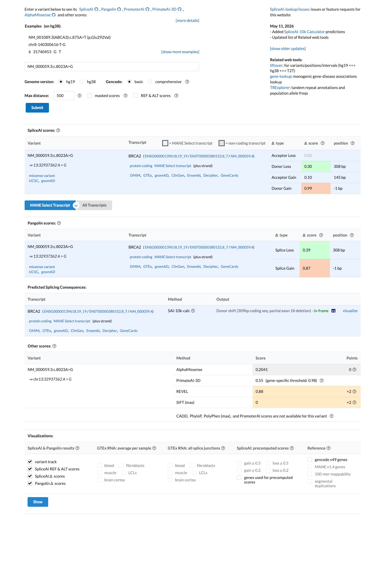Image resolution: width=389 pixels, height=588 pixels.
Task: Click the help icon in the AlphaMissense points cell
Action: (354, 370)
